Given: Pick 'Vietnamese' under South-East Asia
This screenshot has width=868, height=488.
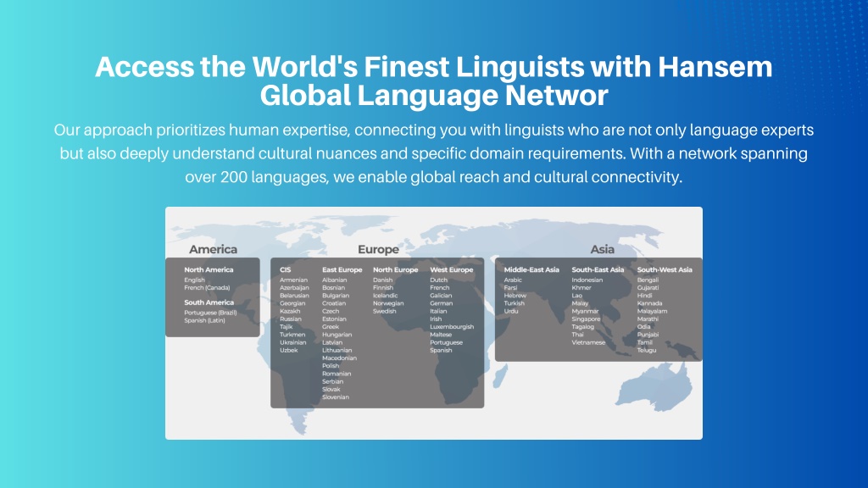Looking at the screenshot, I should pyautogui.click(x=588, y=342).
